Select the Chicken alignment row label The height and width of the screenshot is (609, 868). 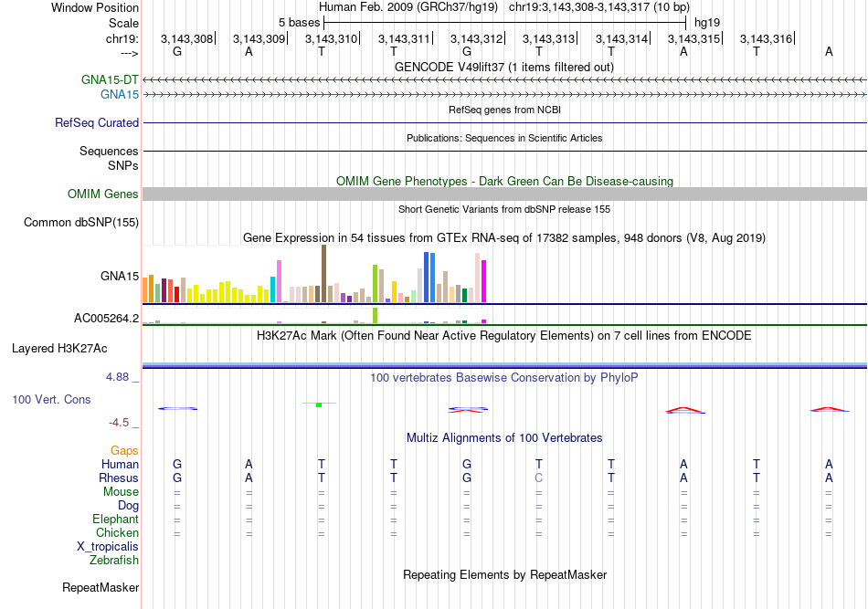117,532
